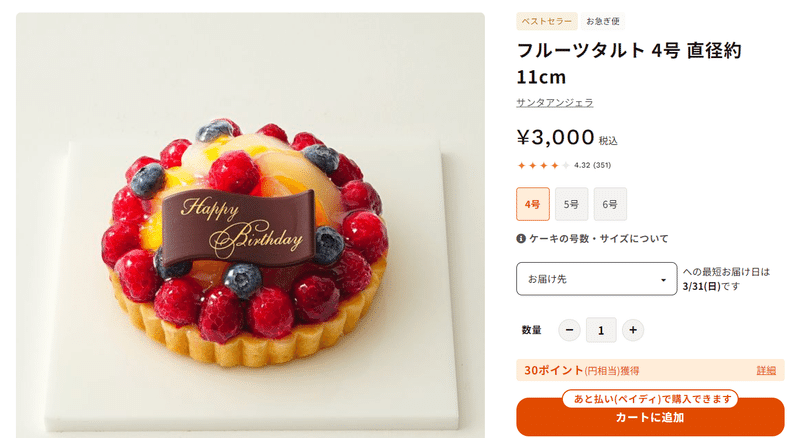Viewport: 800px width, 438px height.
Task: Click the star rating icons
Action: click(x=543, y=165)
